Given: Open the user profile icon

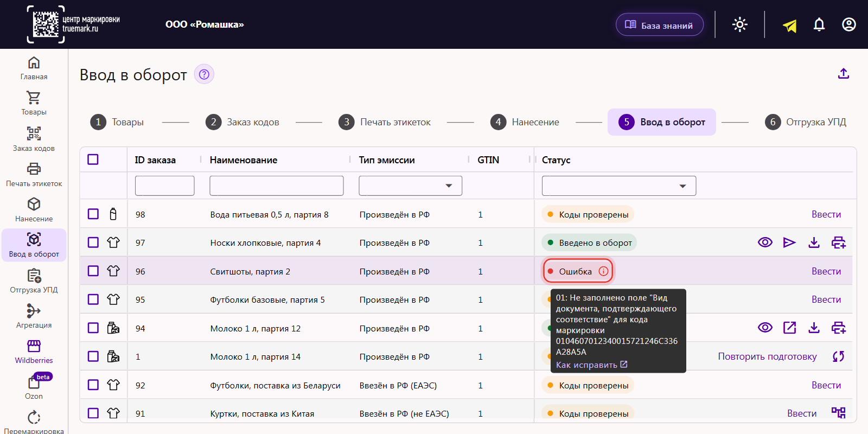Looking at the screenshot, I should (x=849, y=24).
